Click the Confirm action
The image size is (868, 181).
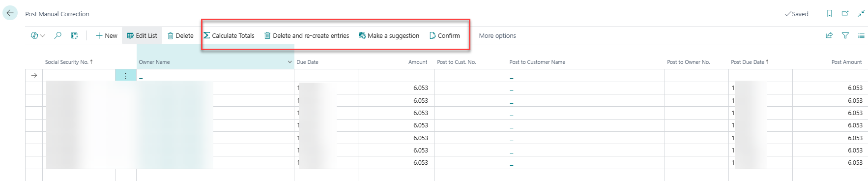[x=445, y=35]
